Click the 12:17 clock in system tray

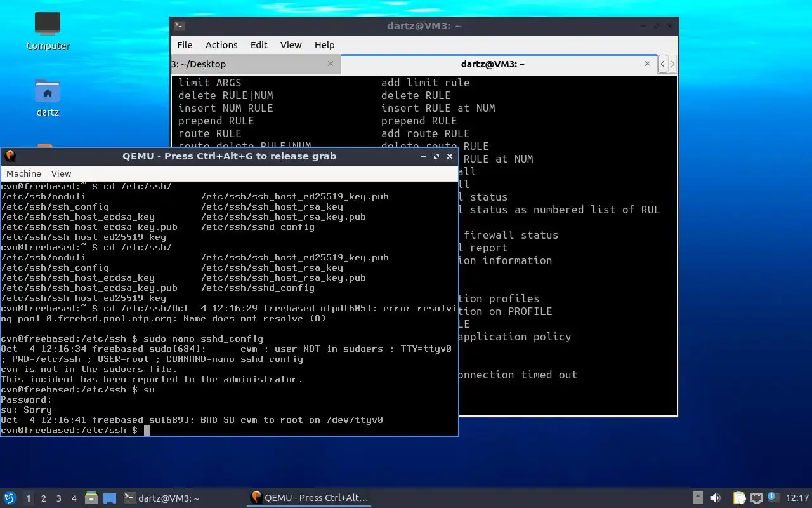[x=797, y=498]
